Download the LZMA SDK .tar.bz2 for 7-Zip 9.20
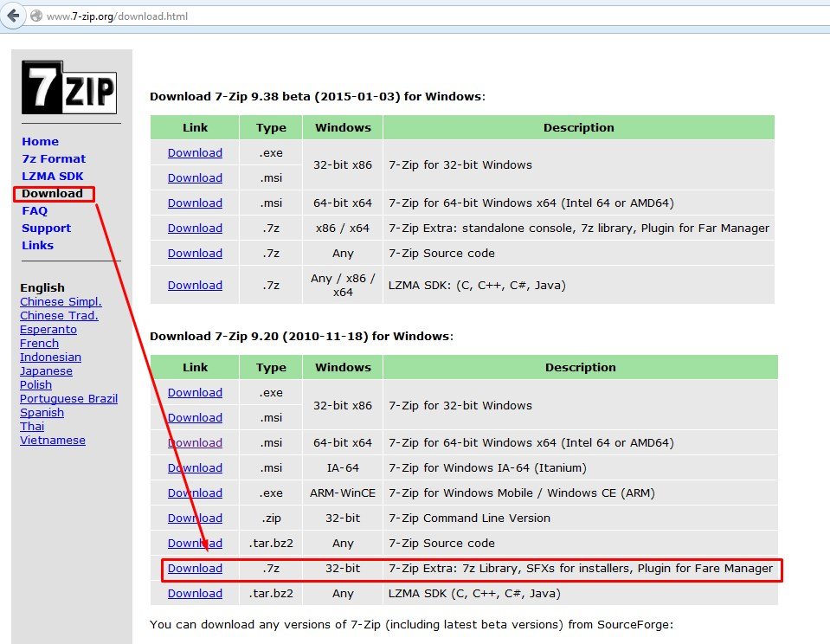This screenshot has width=830, height=644. [194, 593]
